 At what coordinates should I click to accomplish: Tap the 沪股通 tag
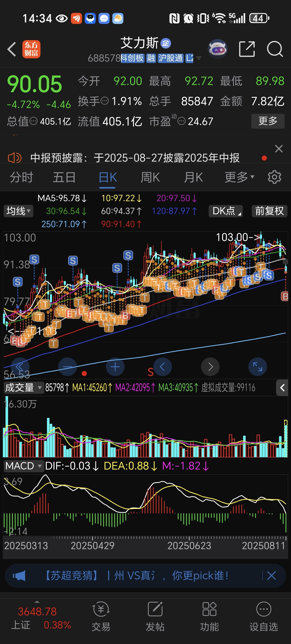[170, 58]
